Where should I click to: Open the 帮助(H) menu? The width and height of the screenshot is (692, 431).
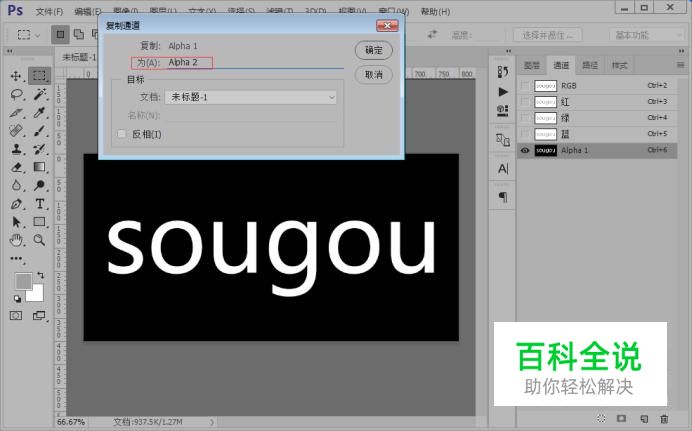435,12
